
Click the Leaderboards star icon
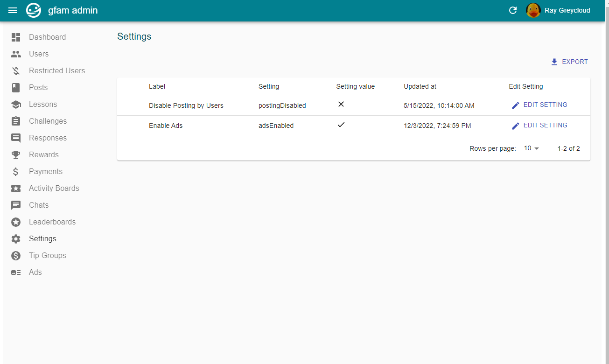(x=16, y=222)
